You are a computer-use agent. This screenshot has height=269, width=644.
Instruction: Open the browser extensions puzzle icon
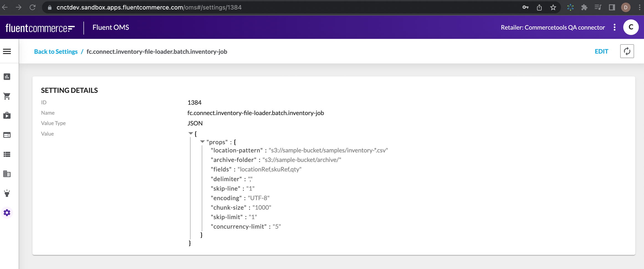[x=584, y=7]
